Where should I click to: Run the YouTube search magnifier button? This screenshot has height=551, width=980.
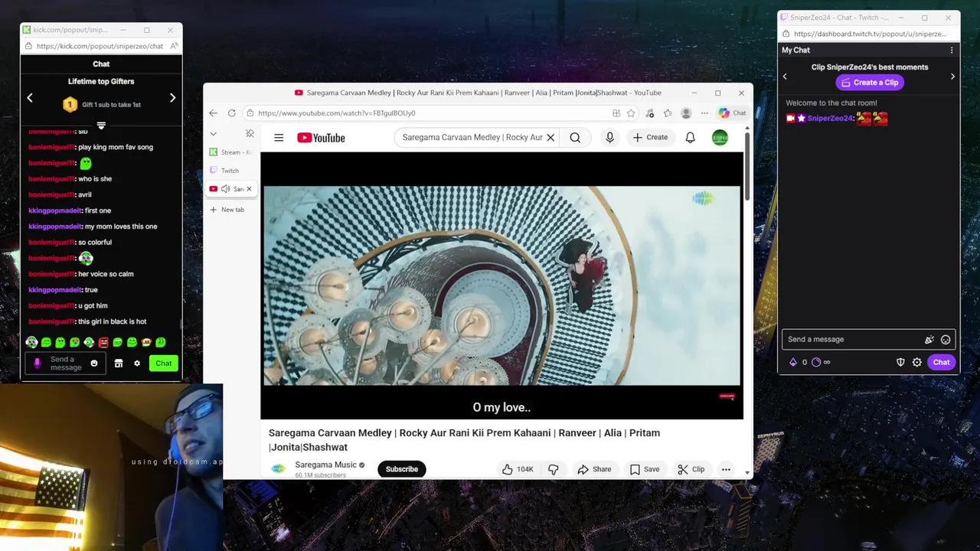(x=575, y=138)
